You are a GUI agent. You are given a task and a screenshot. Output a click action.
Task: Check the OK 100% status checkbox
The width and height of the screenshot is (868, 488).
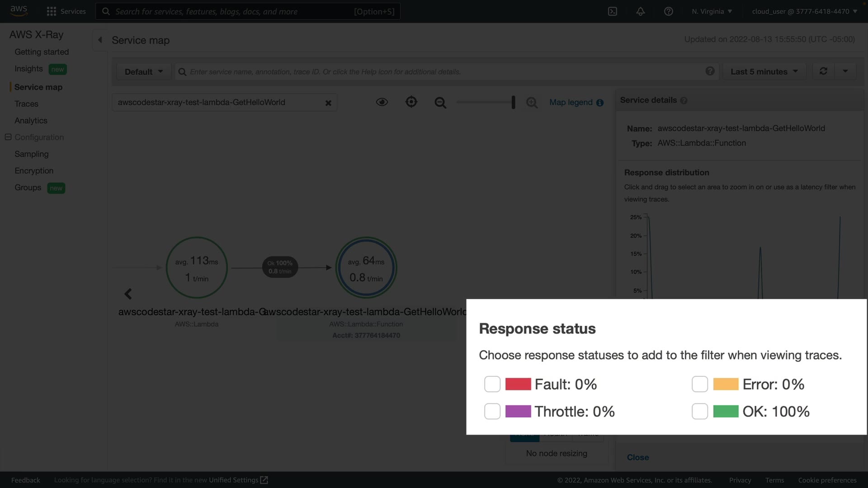point(699,411)
